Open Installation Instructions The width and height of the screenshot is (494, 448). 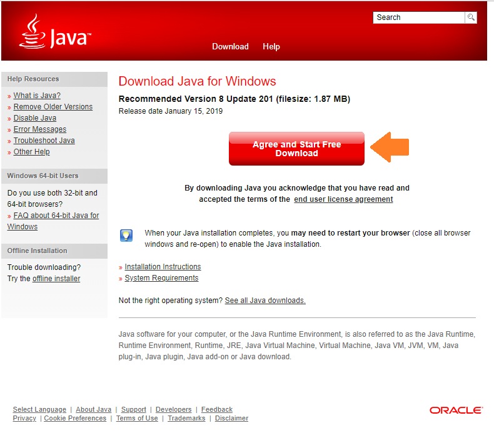[x=163, y=267]
